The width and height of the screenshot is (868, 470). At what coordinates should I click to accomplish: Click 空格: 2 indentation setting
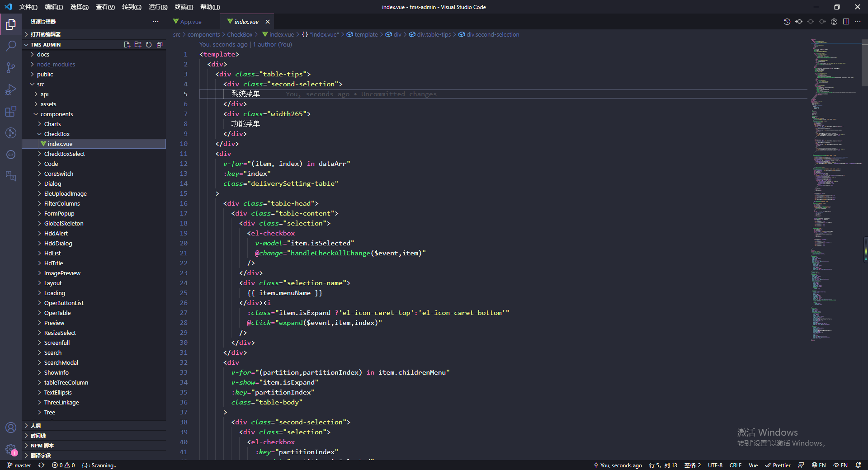[x=693, y=465]
